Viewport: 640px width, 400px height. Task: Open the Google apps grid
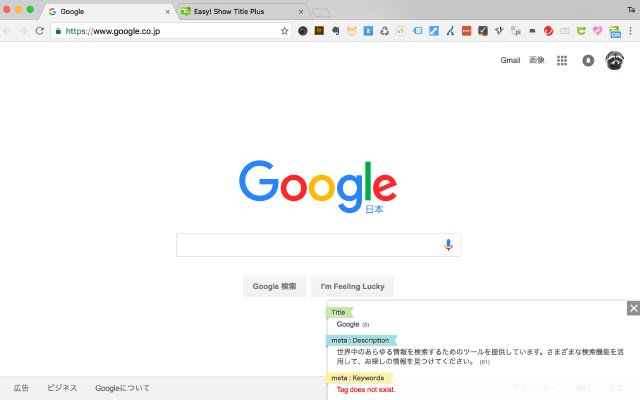562,60
